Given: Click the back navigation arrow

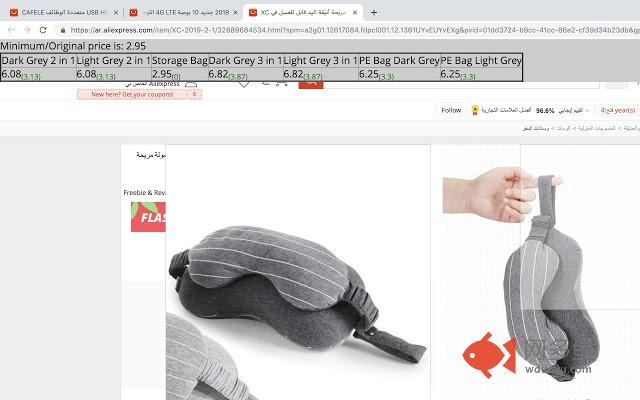Looking at the screenshot, I should coord(12,30).
